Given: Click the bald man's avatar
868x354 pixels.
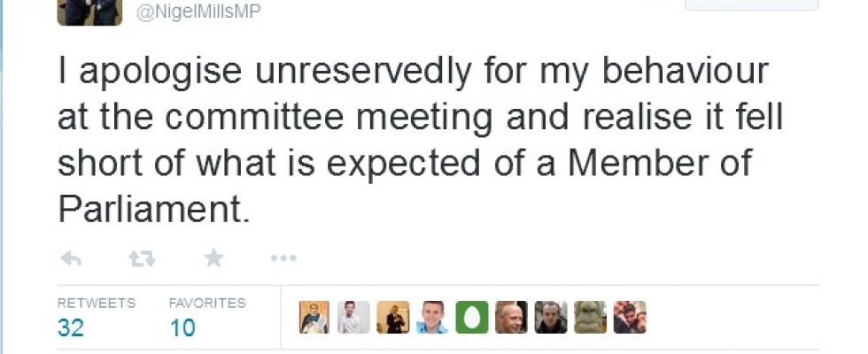Looking at the screenshot, I should pos(511,317).
